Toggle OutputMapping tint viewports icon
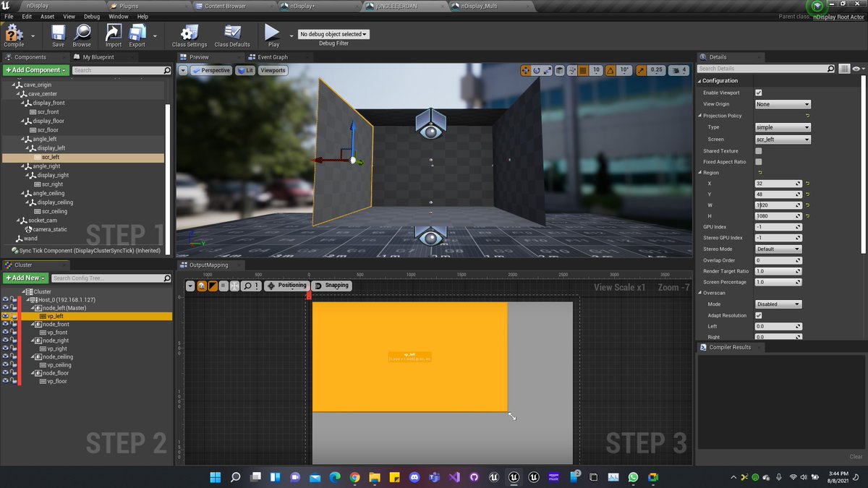The image size is (868, 488). tap(213, 286)
